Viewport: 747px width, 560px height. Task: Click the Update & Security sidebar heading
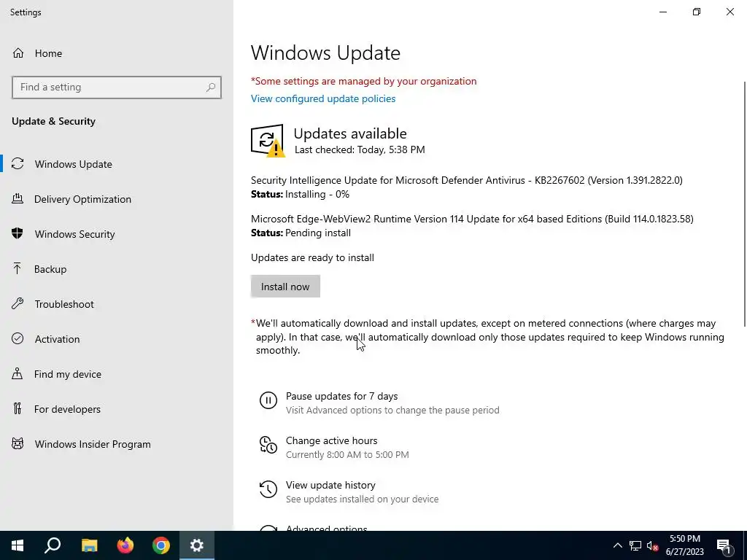click(53, 121)
